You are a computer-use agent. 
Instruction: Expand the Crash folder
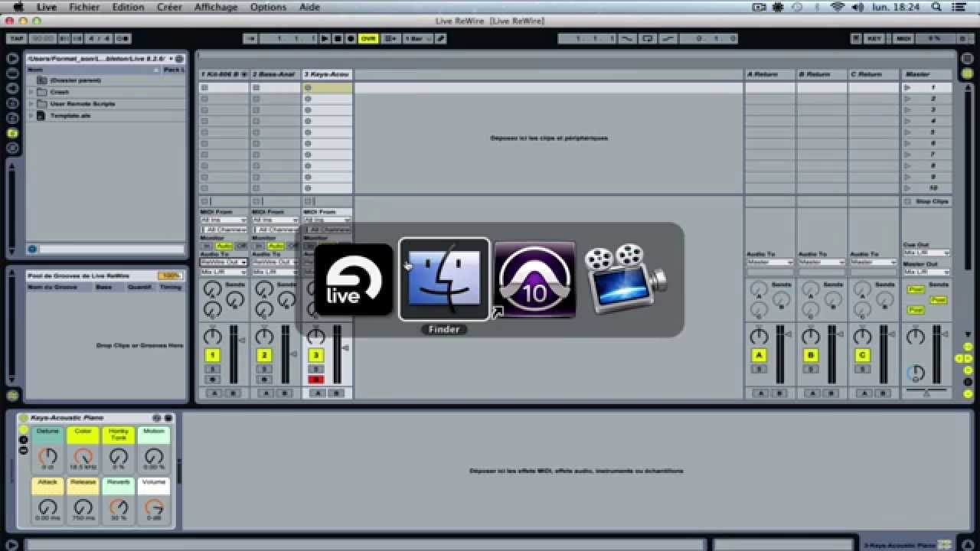(x=31, y=92)
